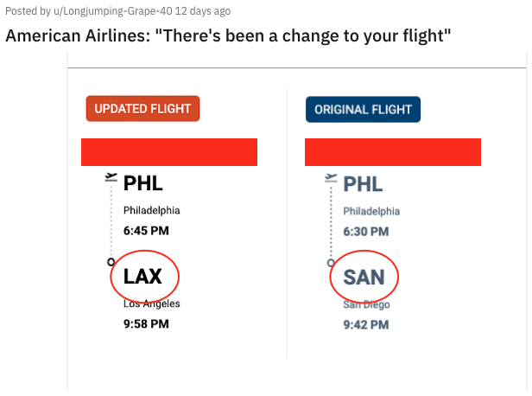This screenshot has height=396, width=532.
Task: Click the 6:30 PM original departure time
Action: (366, 232)
